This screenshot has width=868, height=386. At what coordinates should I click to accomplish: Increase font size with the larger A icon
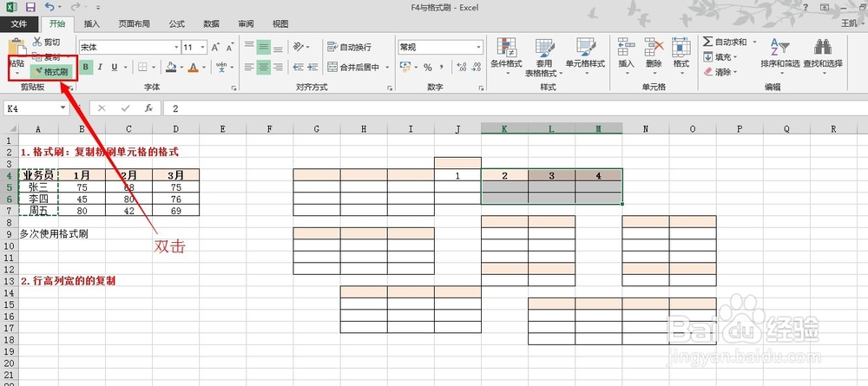click(215, 48)
